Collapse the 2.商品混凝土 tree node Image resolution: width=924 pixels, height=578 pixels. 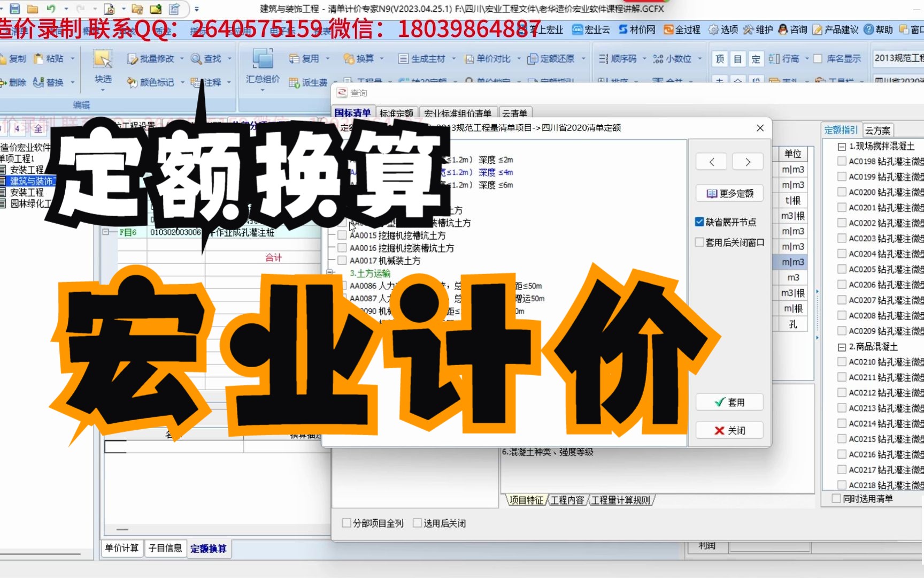(842, 347)
